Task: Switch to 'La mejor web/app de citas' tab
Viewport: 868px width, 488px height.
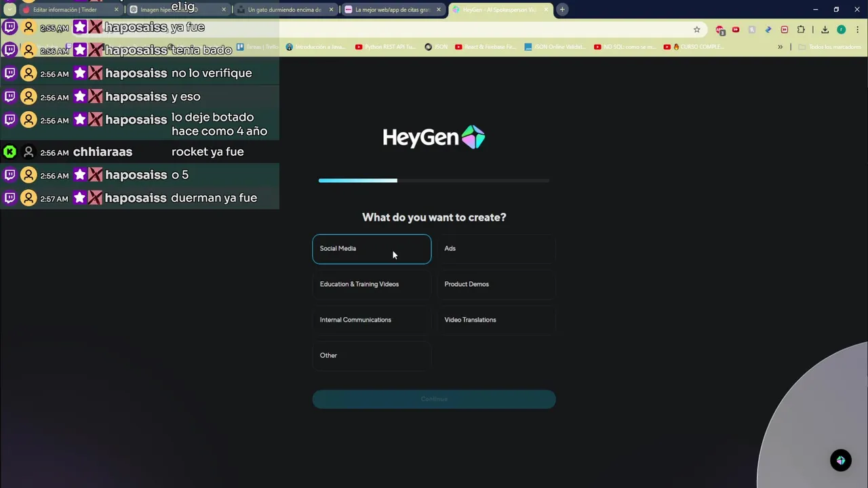Action: point(392,10)
